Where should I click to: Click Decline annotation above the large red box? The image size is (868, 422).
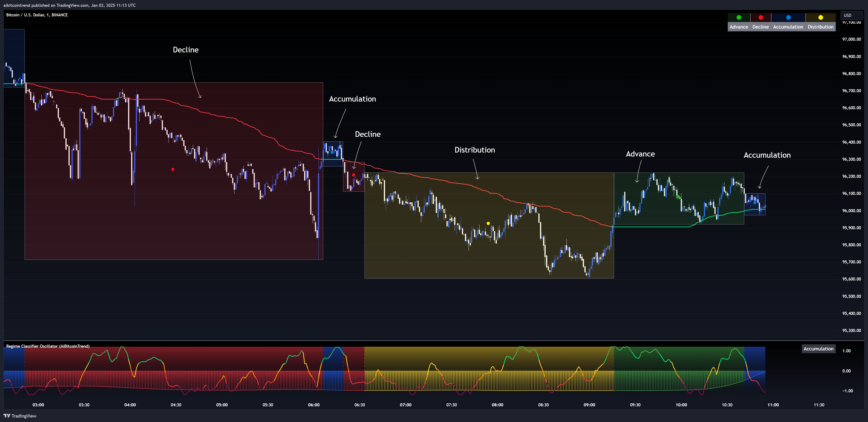coord(186,50)
